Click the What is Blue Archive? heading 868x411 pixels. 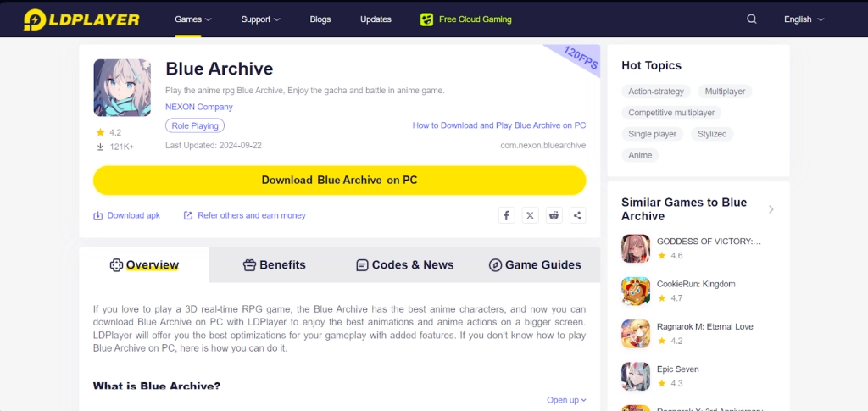[157, 386]
